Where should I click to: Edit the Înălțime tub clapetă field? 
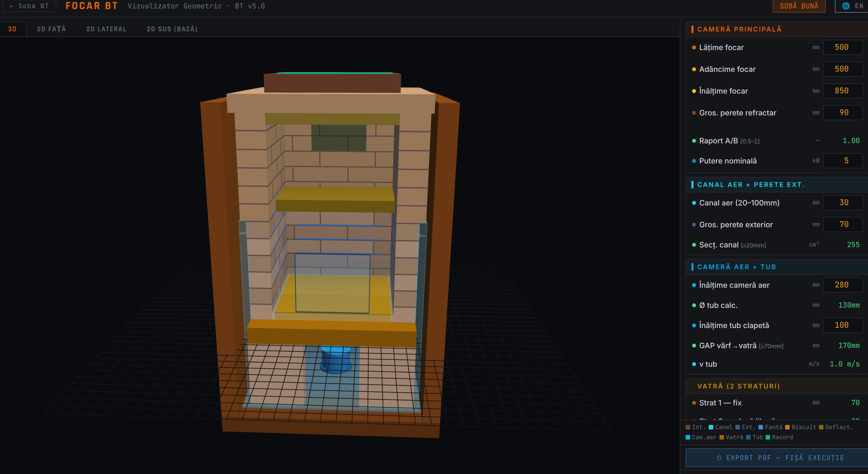click(x=842, y=325)
